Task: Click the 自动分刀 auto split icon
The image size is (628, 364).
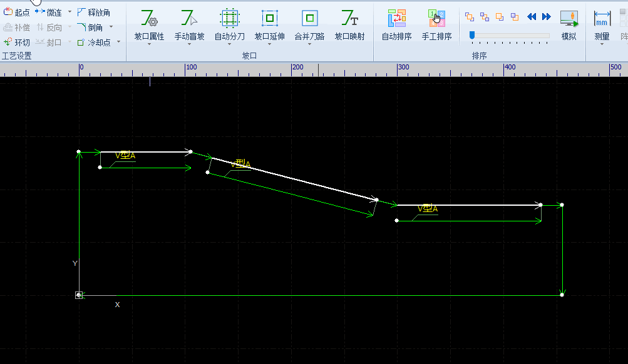Action: pyautogui.click(x=229, y=25)
